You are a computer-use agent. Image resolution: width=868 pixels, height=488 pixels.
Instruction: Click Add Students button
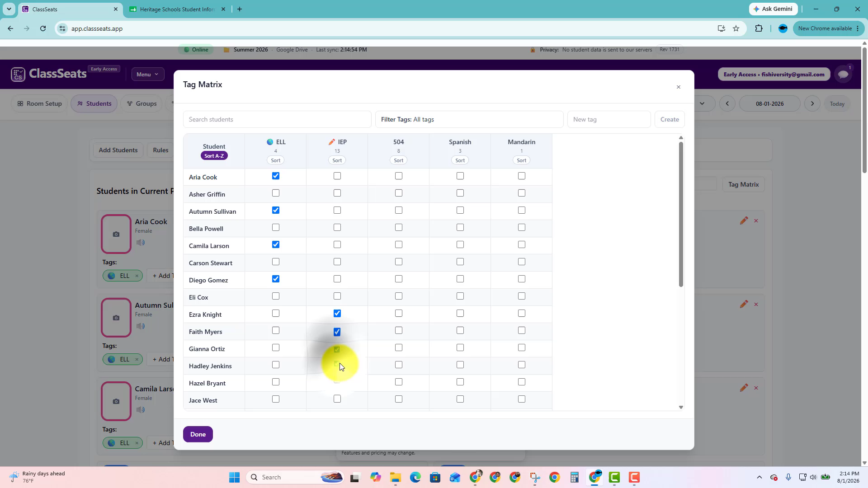coord(118,150)
